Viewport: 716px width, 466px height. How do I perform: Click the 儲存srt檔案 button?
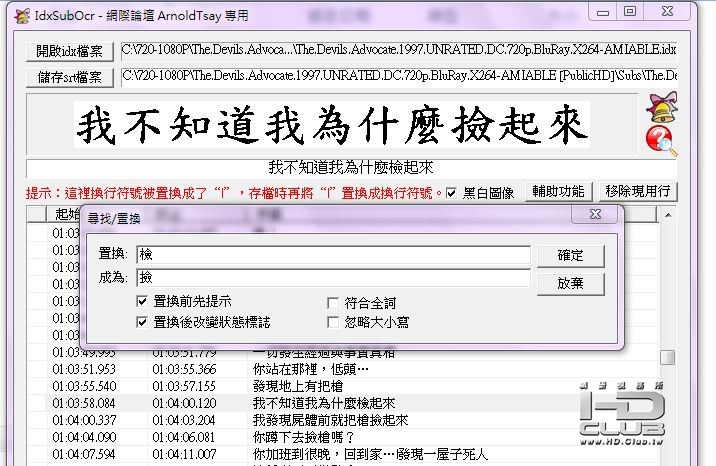pos(69,77)
